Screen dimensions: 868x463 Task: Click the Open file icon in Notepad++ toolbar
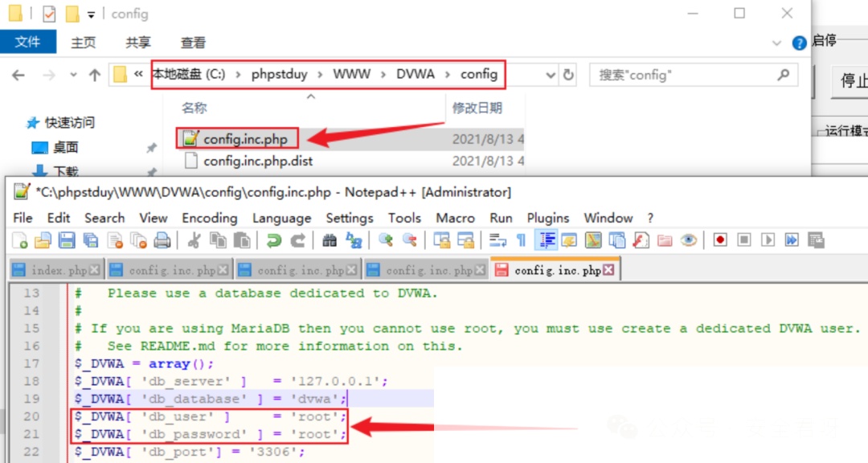[x=43, y=240]
